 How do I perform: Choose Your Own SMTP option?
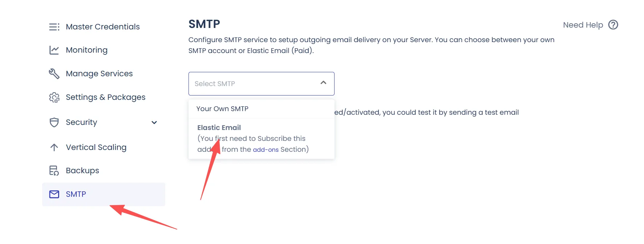tap(222, 109)
